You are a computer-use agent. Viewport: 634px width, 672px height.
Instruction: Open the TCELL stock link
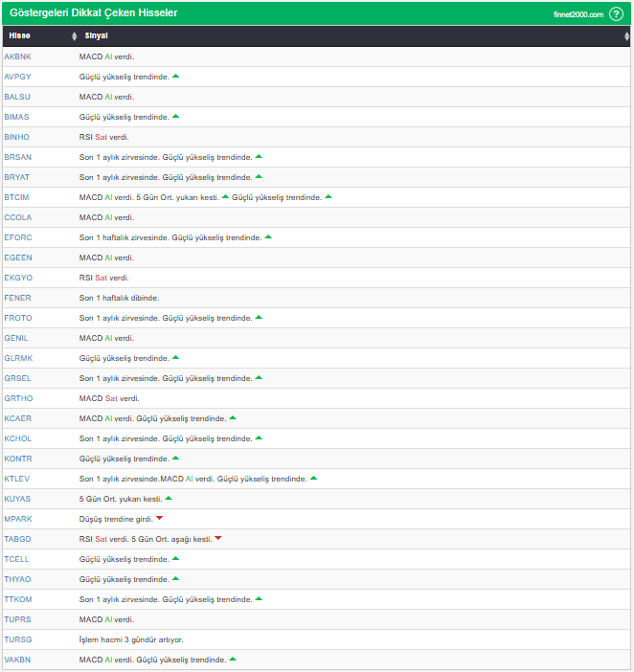pos(16,559)
